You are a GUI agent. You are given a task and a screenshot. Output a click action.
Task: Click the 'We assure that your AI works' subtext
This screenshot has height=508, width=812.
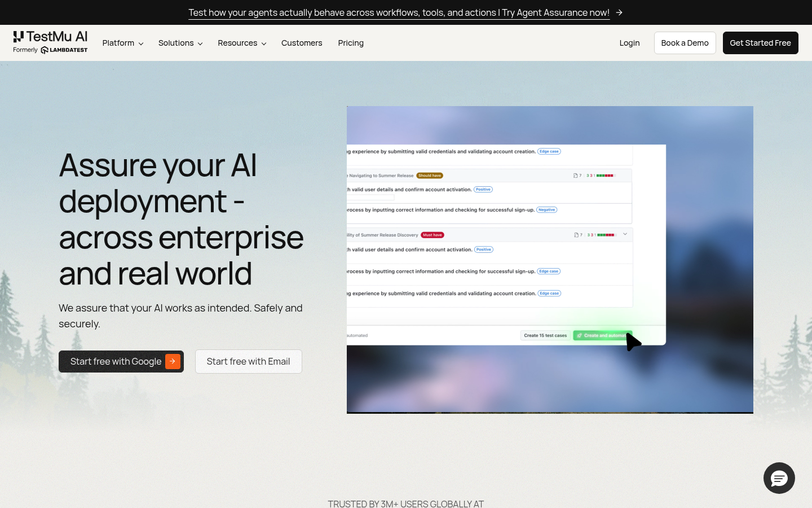click(180, 316)
